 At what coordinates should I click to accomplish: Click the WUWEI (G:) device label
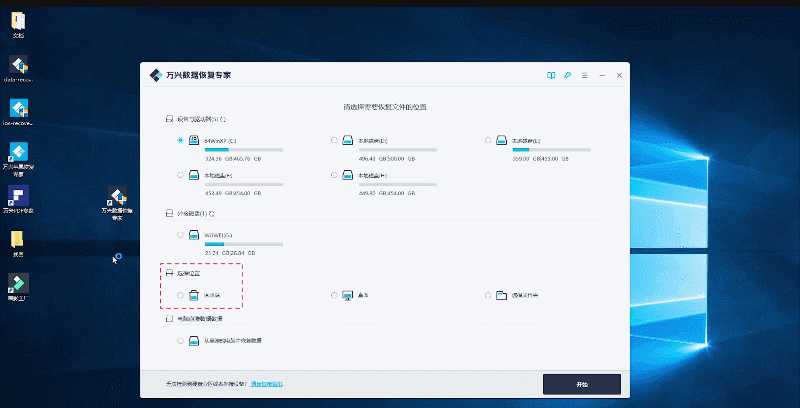[218, 235]
